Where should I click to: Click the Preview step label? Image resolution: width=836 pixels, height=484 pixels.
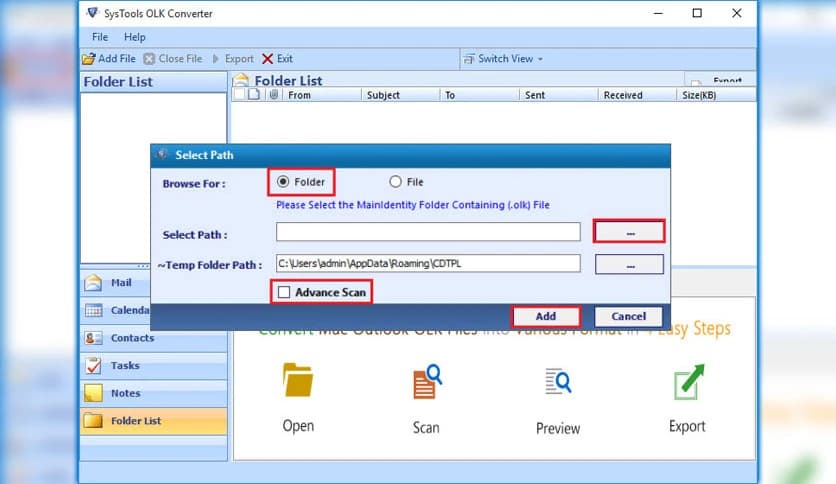pos(558,428)
